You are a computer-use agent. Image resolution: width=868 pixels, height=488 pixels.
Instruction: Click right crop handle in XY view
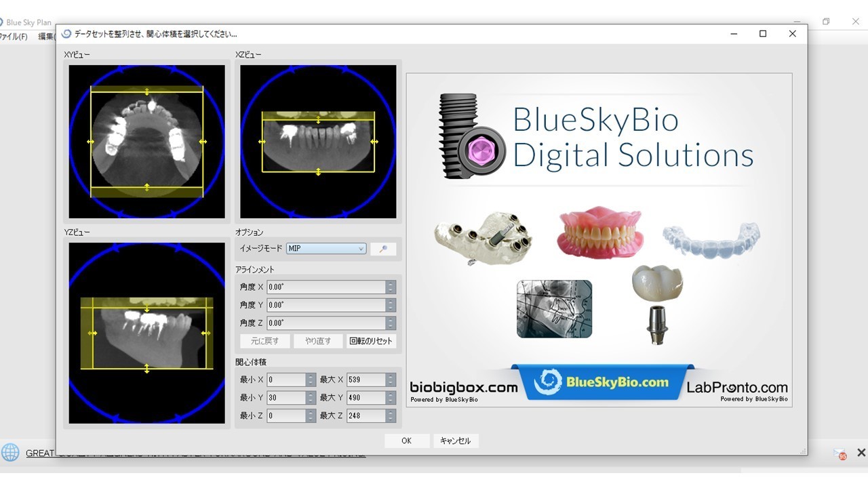tap(203, 142)
